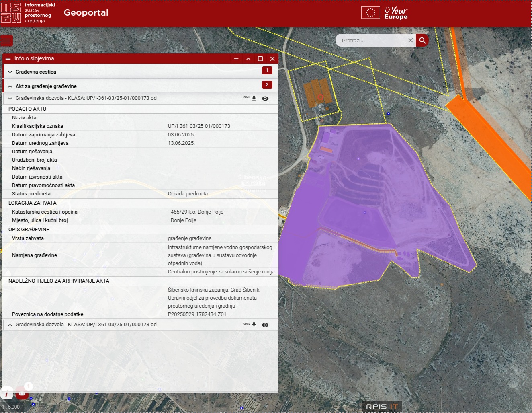Screen dimensions: 532x413
Task: Toggle visibility of second Građevinska dozvola
Action: tap(265, 325)
